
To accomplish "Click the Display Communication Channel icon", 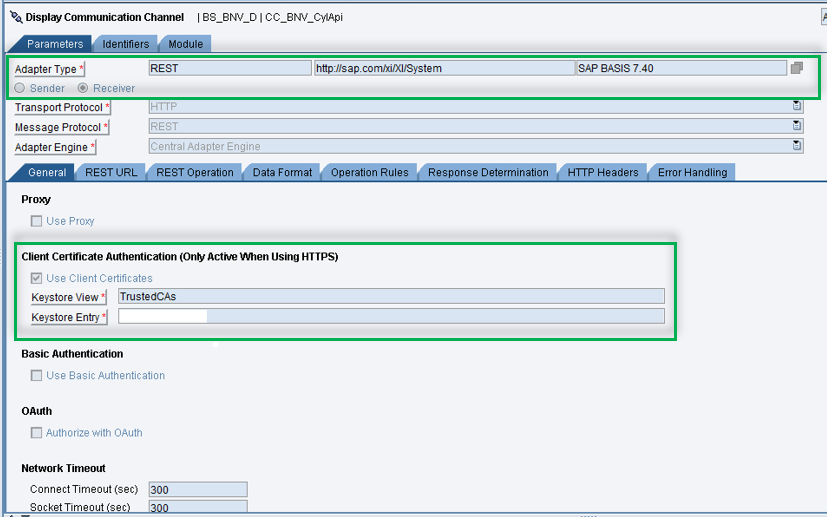I will tap(16, 17).
